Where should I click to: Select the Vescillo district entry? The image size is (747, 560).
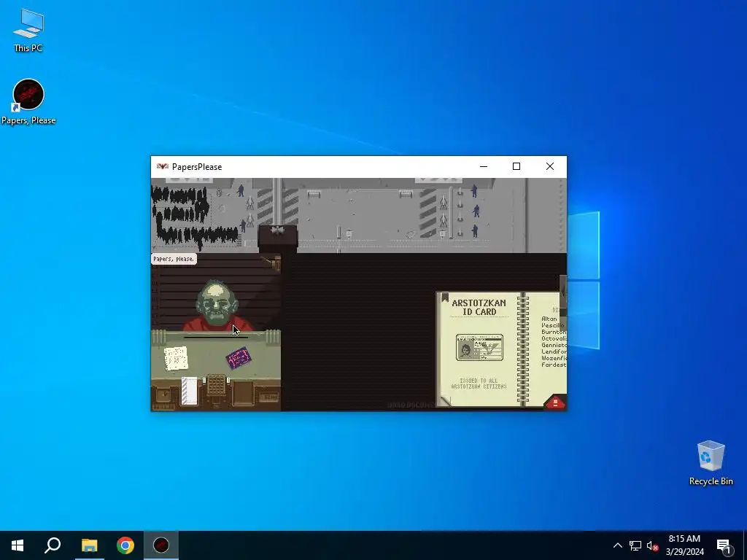coord(553,325)
